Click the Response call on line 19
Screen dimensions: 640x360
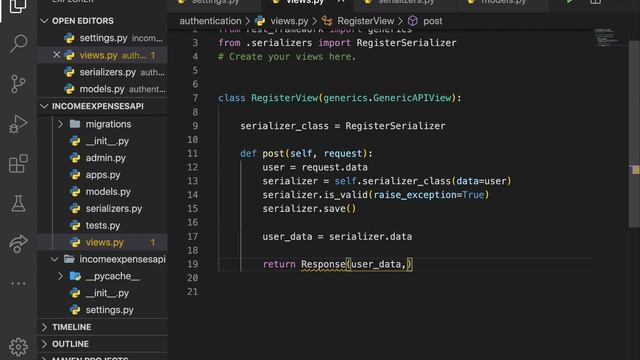click(x=323, y=264)
